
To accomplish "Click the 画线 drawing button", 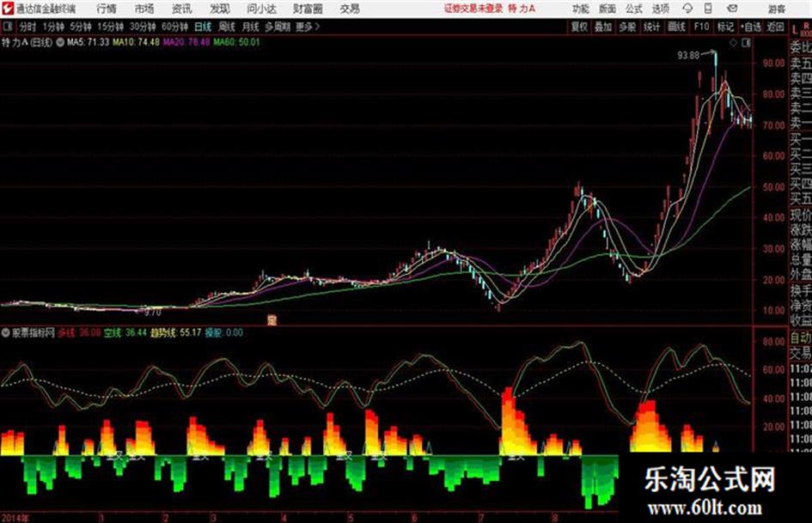I will 676,27.
